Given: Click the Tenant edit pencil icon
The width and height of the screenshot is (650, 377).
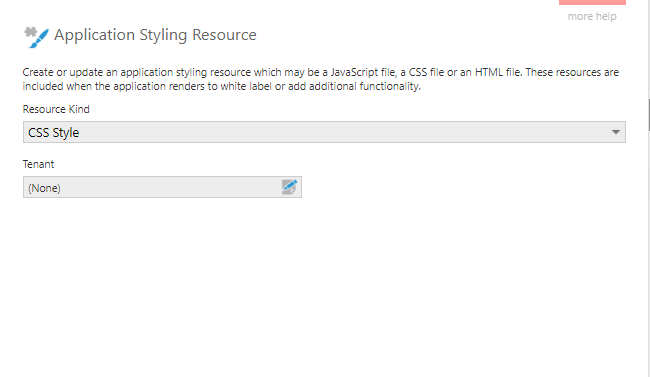Looking at the screenshot, I should [289, 187].
